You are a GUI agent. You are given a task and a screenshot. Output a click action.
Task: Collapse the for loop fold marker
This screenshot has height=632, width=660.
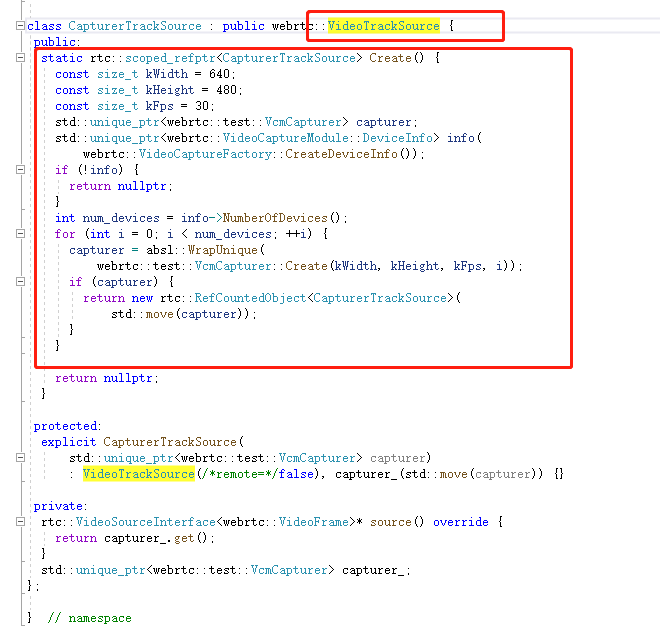[20, 234]
